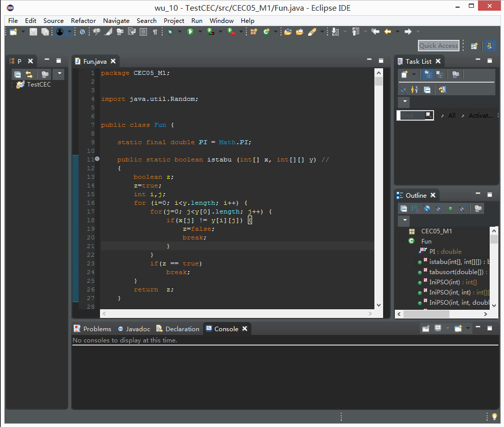Screen dimensions: 504x427
Task: Open the Window menu
Action: pos(221,20)
